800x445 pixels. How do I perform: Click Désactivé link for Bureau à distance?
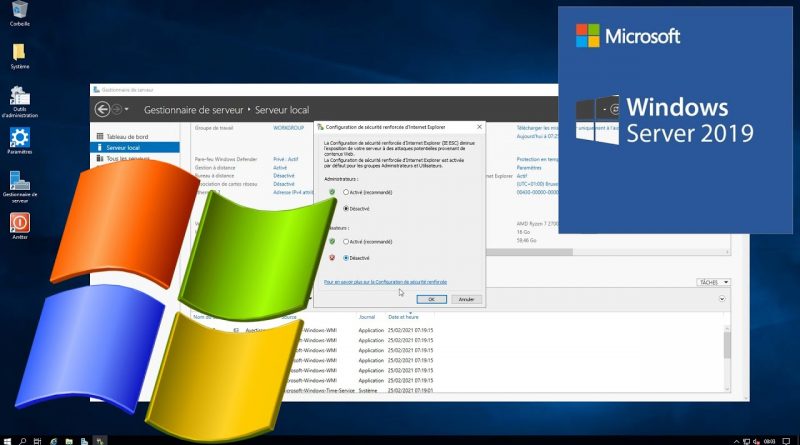click(284, 176)
